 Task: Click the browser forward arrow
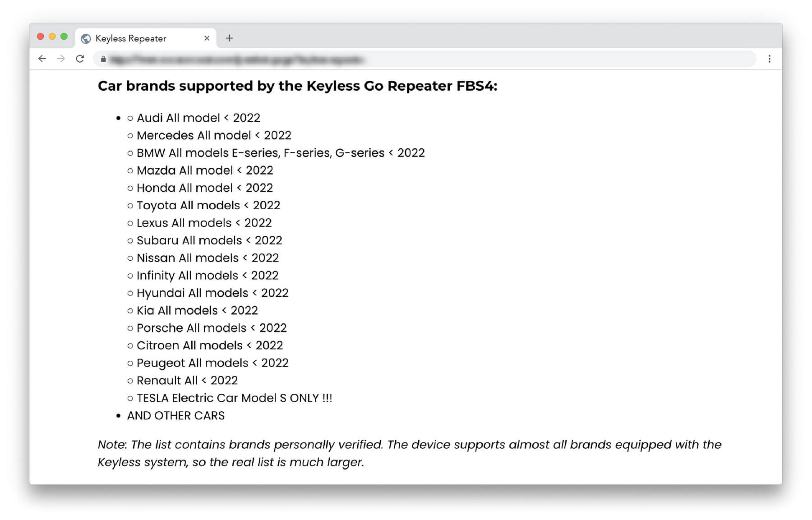point(61,59)
